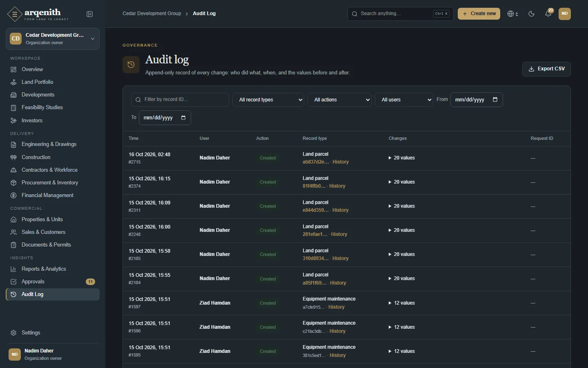Expand 20 values for record #2374
The height and width of the screenshot is (368, 588).
point(401,182)
